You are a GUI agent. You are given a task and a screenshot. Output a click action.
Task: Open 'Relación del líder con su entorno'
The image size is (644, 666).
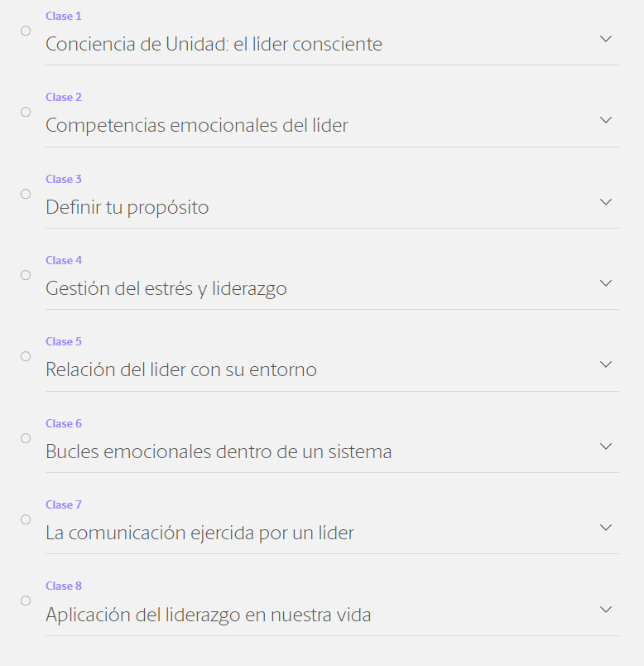pos(181,370)
